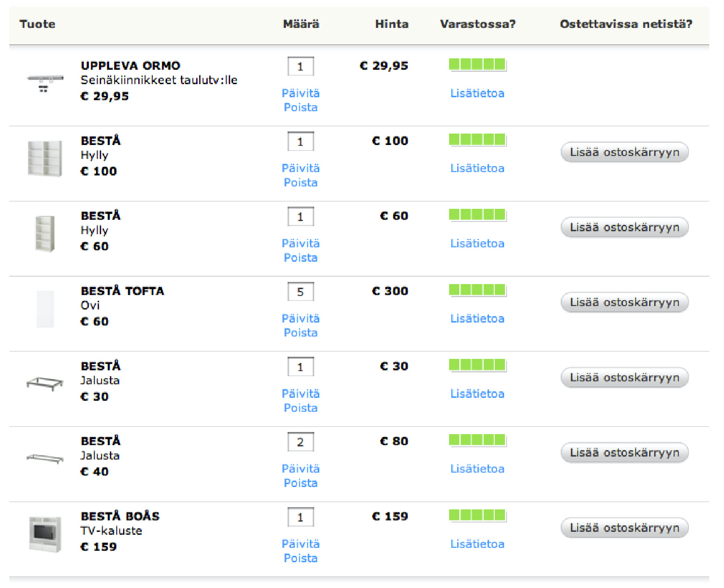
Task: Click Päivitä for UPPLEVA ORMO
Action: tap(301, 93)
